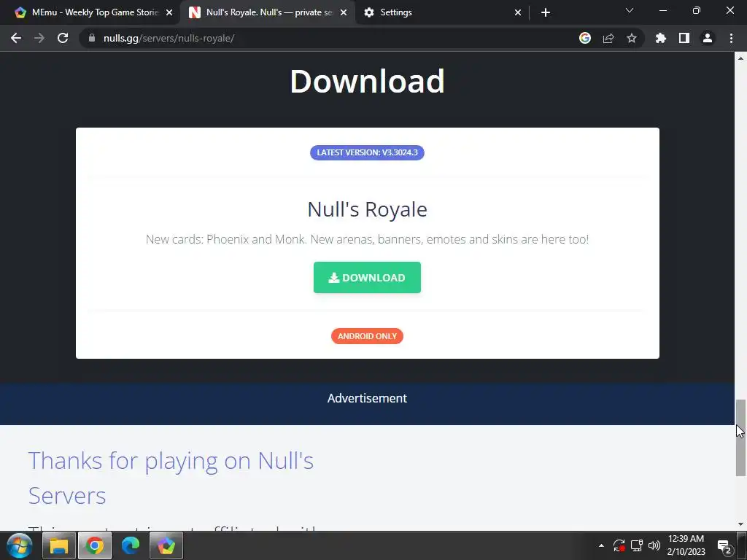Toggle the Chrome side panel
This screenshot has height=560, width=747.
[684, 38]
